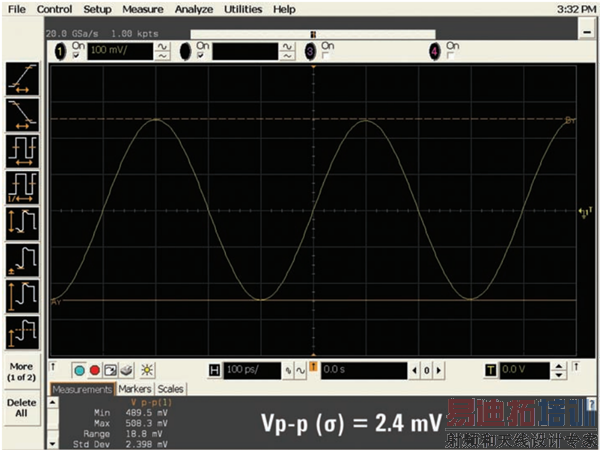The height and width of the screenshot is (450, 600).
Task: Enable channel 4 On checkbox
Action: (450, 56)
